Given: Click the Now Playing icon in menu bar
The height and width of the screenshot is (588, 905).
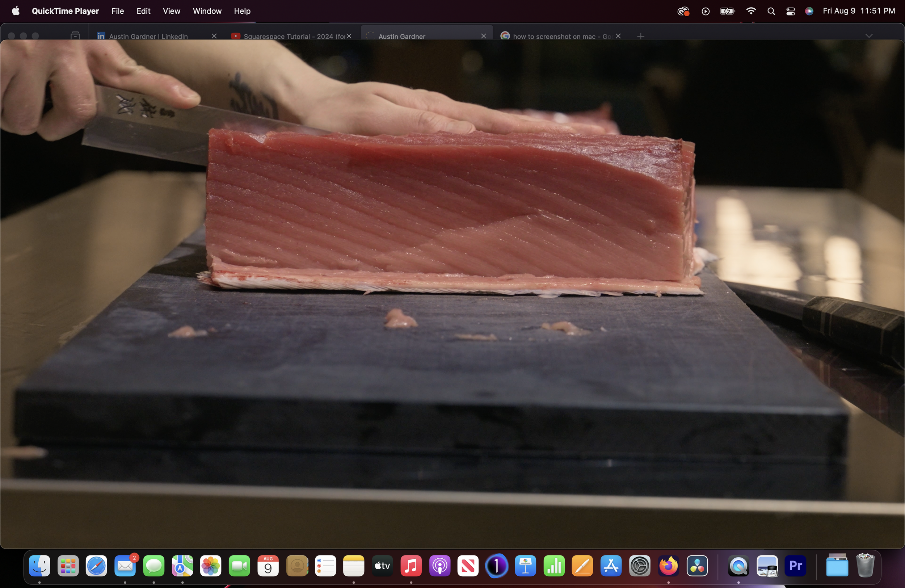Looking at the screenshot, I should 706,11.
